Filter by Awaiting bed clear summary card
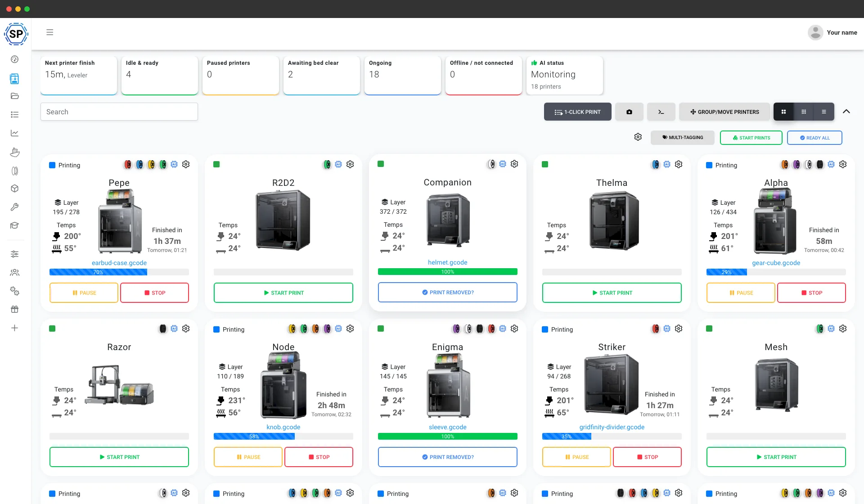 (x=322, y=75)
